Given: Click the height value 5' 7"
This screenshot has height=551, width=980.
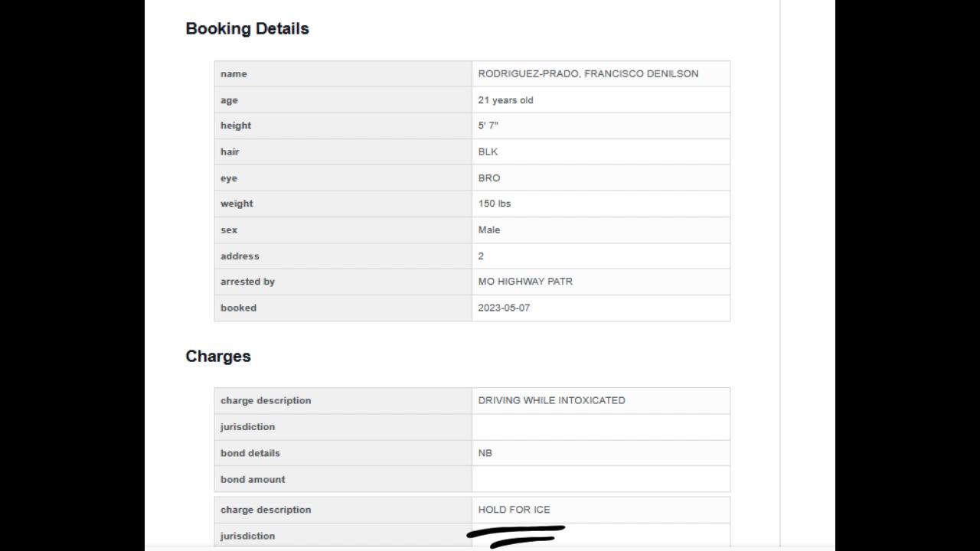Looking at the screenshot, I should [488, 126].
